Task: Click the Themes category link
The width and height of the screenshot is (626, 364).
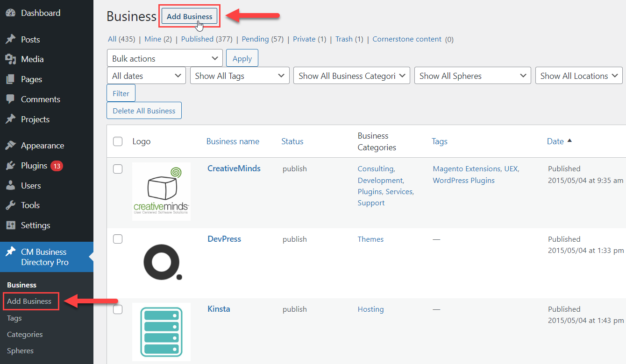Action: coord(370,239)
